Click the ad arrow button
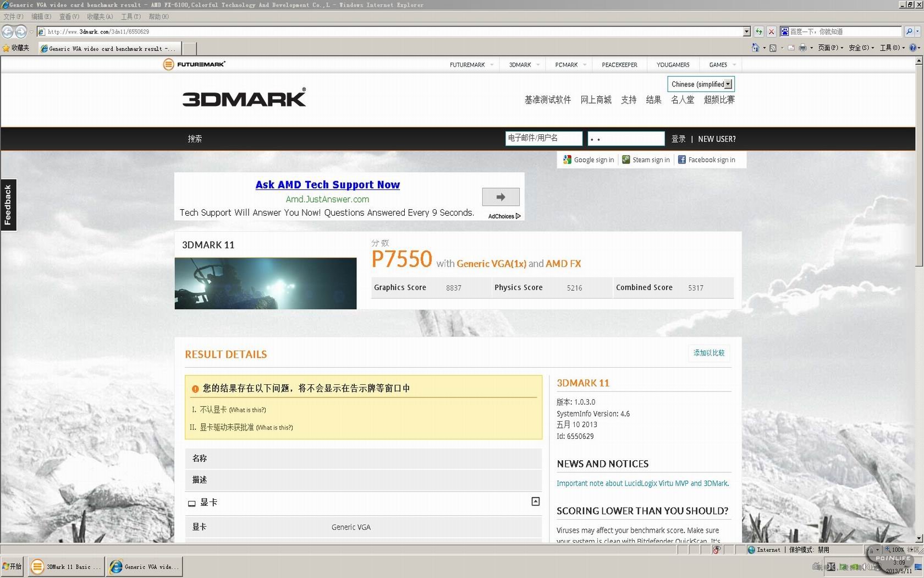Viewport: 924px width, 578px height. tap(501, 197)
